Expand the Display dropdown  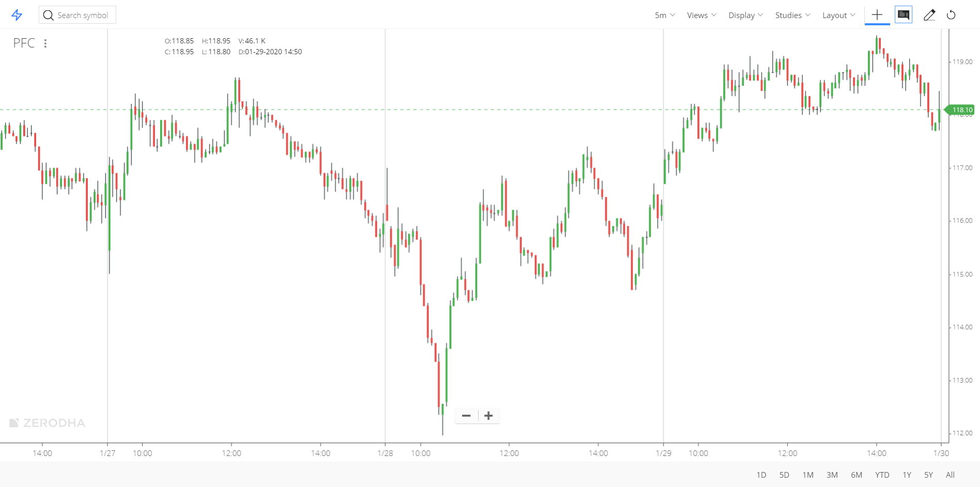pyautogui.click(x=745, y=15)
